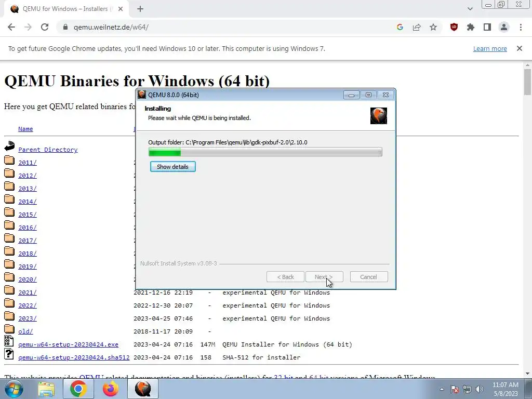The width and height of the screenshot is (532, 399).
Task: Click the Cancel button in the QEMU installer
Action: tap(369, 277)
